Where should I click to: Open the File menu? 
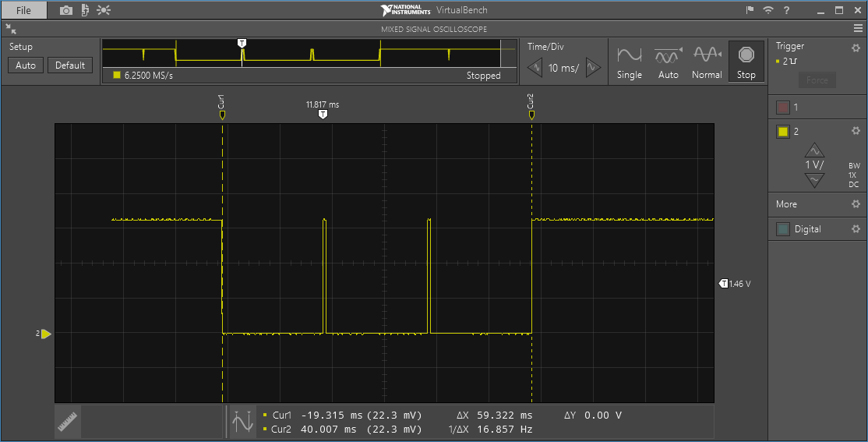[23, 10]
